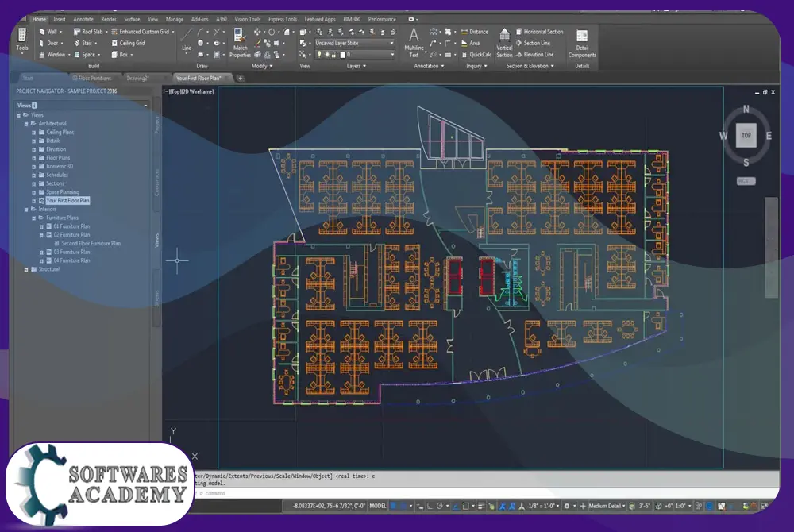Click the Distance measure tool
794x532 pixels.
475,32
